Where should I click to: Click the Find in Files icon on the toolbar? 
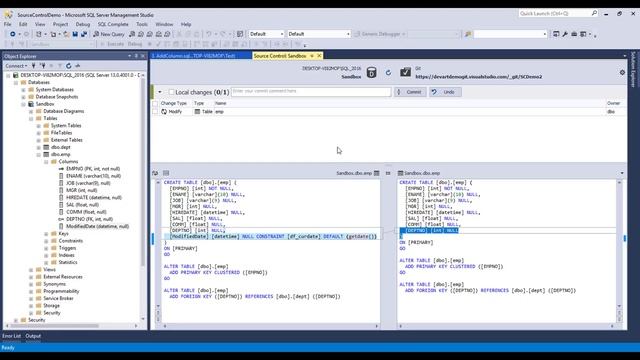pyautogui.click(x=468, y=34)
